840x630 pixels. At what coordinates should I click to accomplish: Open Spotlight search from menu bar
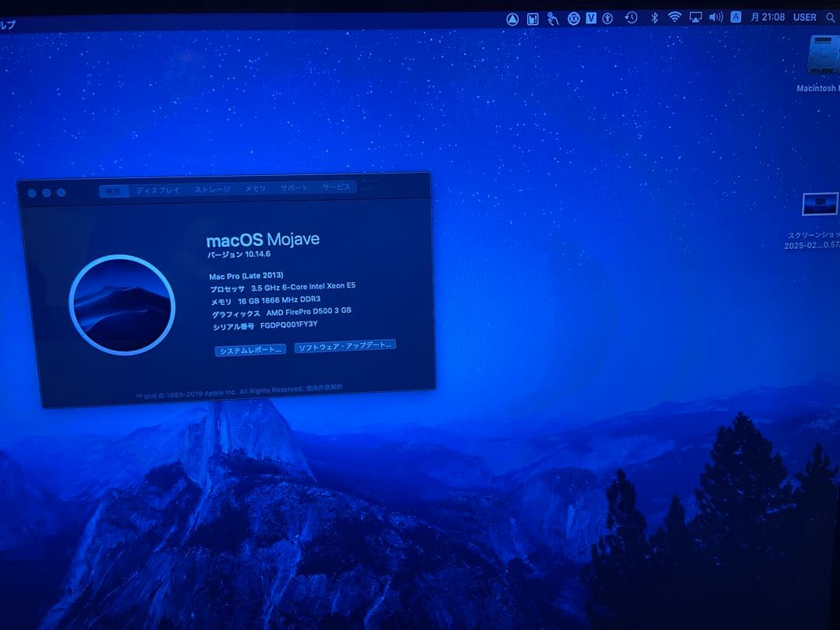tap(829, 17)
